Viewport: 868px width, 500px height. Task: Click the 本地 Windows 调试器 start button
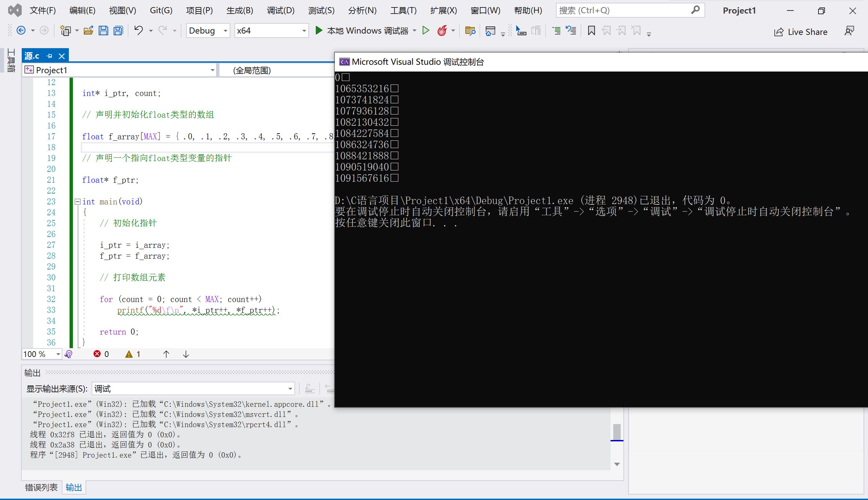click(x=362, y=31)
